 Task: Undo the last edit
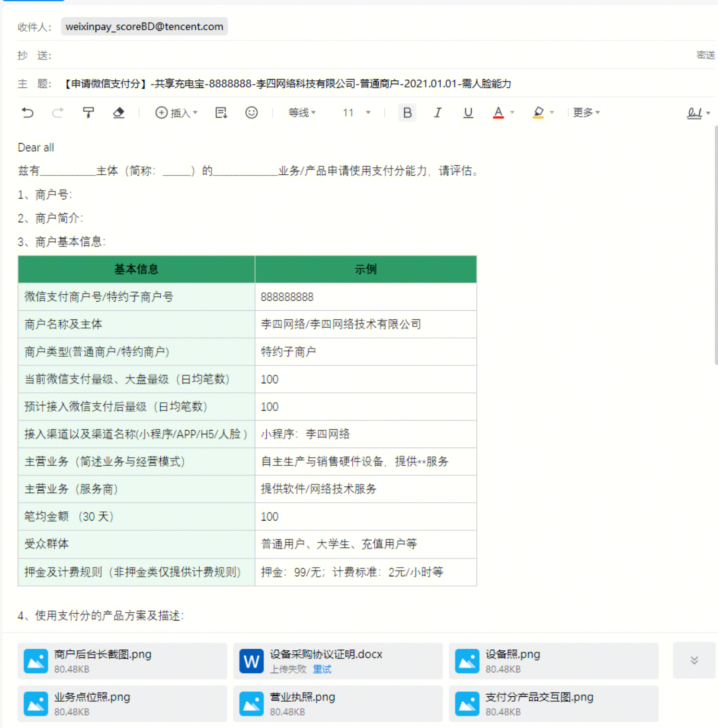[28, 113]
